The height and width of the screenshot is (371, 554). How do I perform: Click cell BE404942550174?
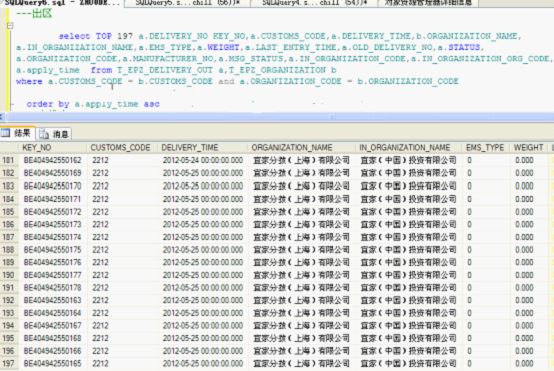pyautogui.click(x=52, y=237)
